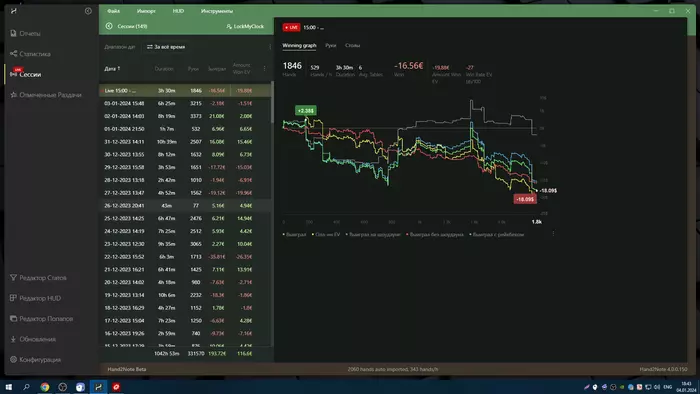Select session 28-12-2023 13:18
The width and height of the screenshot is (700, 394).
coord(185,180)
